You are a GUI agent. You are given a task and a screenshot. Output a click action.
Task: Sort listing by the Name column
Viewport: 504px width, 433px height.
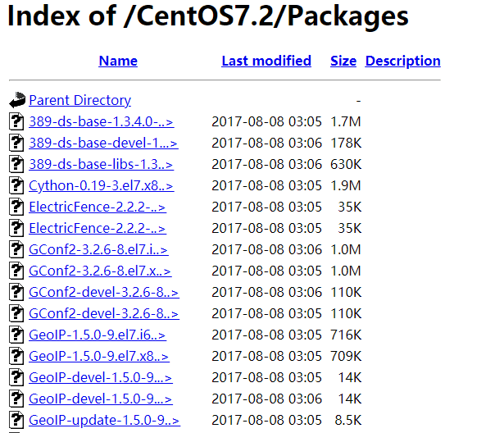118,61
